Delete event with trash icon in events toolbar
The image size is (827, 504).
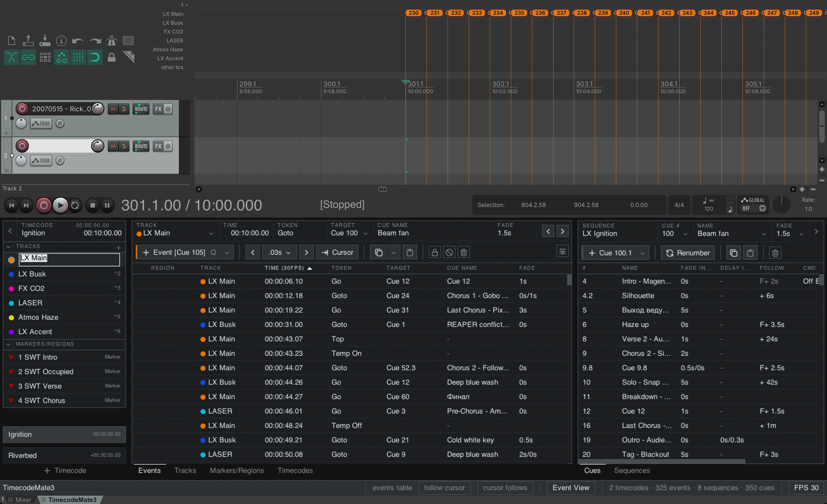click(x=464, y=253)
